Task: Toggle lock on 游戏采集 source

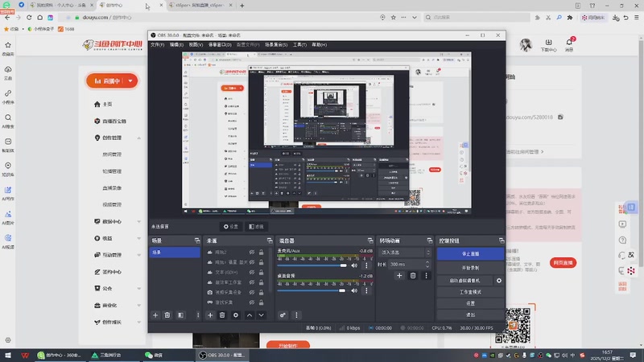Action: [261, 302]
